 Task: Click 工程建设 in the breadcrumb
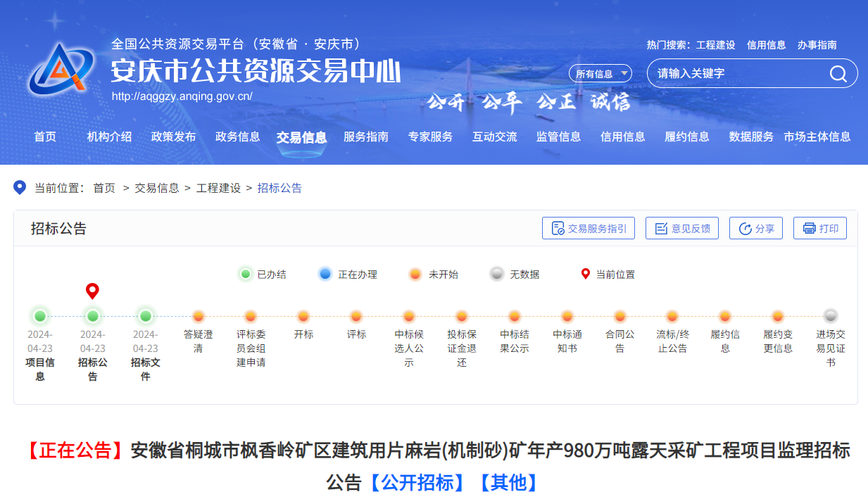(x=218, y=188)
